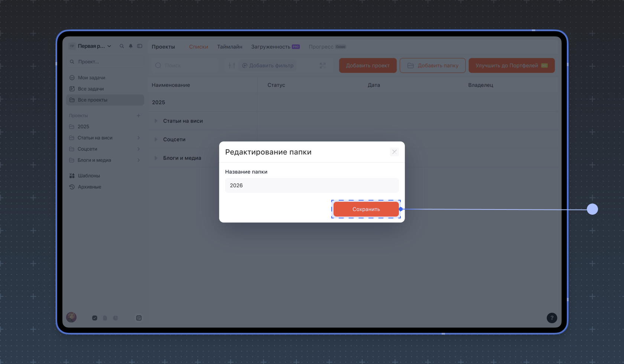Expand Соцсети folder in the sidebar

tap(139, 149)
